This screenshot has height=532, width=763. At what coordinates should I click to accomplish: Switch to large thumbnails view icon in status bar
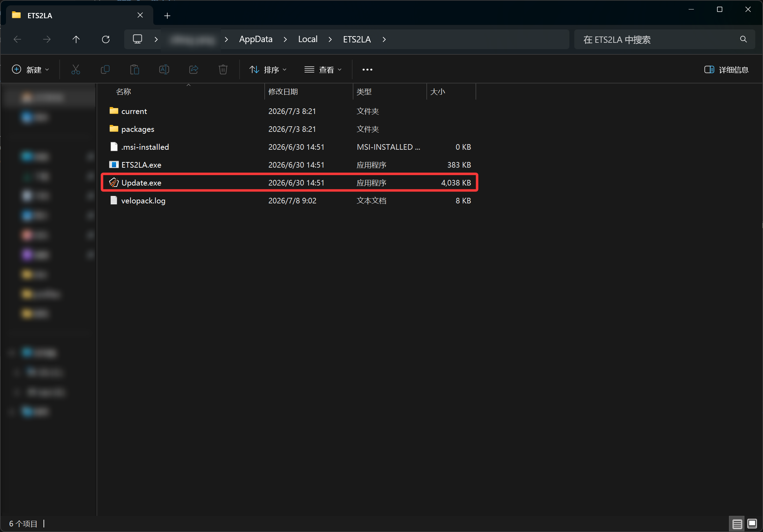752,524
